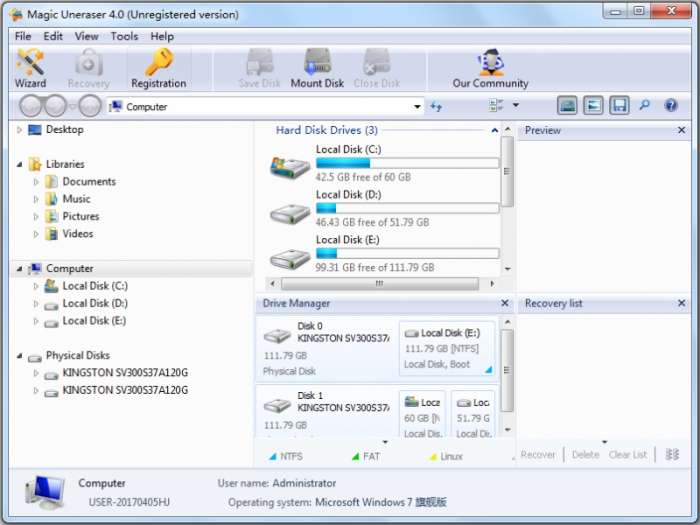Collapse the Hard Disk Drives group

point(495,130)
